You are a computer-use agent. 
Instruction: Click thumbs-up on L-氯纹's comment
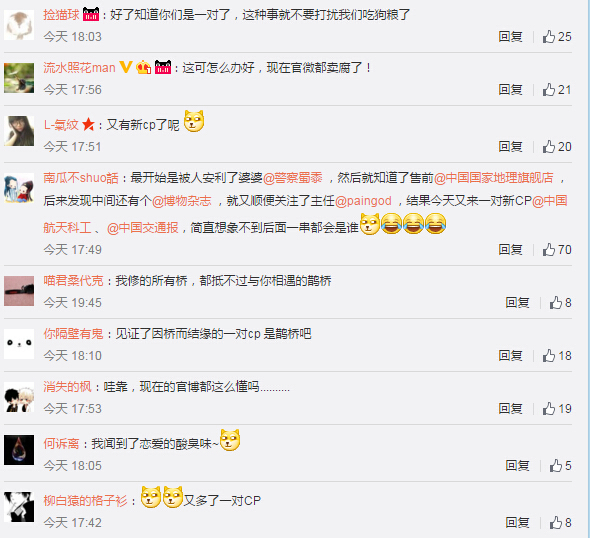point(557,146)
